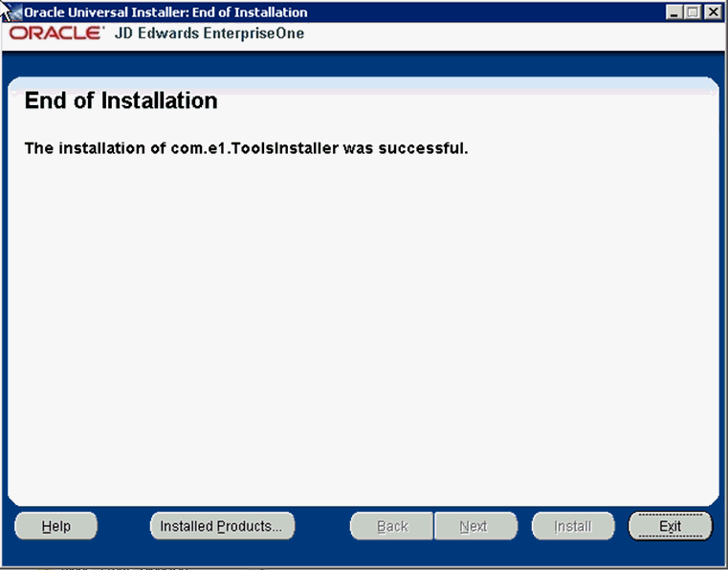Click the window title 'Oracle Universal Installer: End of Installation'
Screen dimensions: 728x570
point(165,12)
